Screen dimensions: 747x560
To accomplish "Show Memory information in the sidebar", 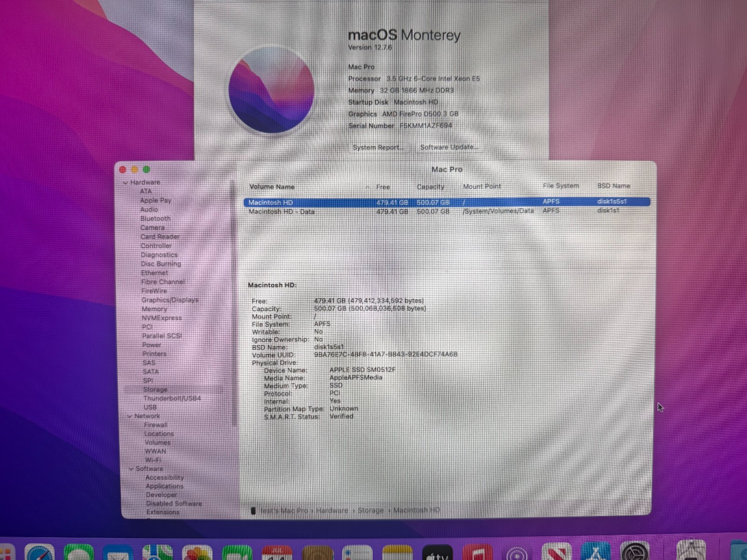I will point(154,309).
